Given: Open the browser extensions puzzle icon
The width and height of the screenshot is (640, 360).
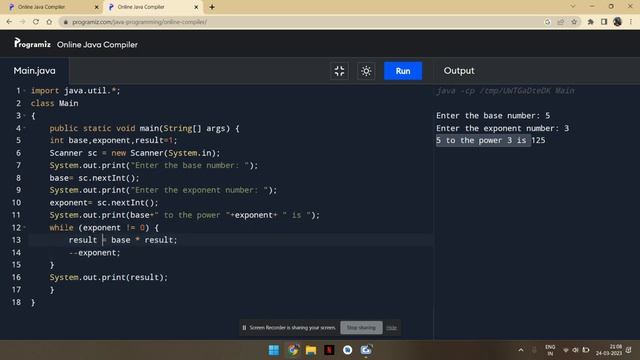Looking at the screenshot, I should [591, 22].
